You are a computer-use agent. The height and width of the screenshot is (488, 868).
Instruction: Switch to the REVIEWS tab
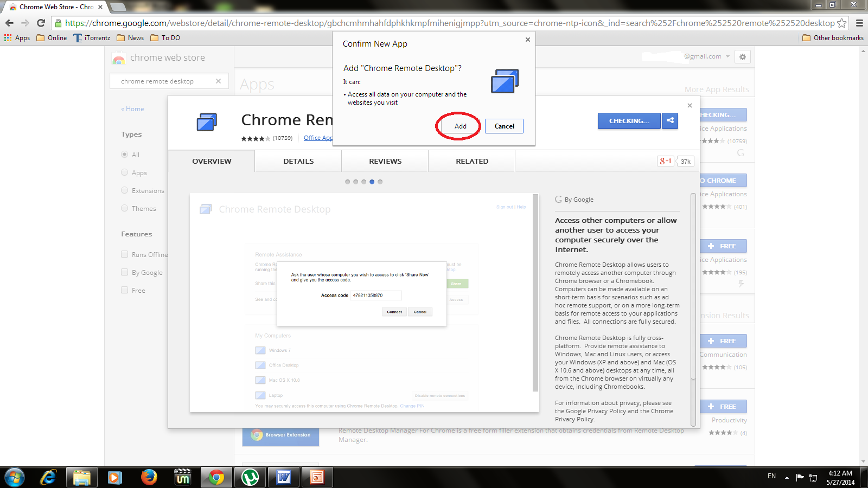click(385, 161)
